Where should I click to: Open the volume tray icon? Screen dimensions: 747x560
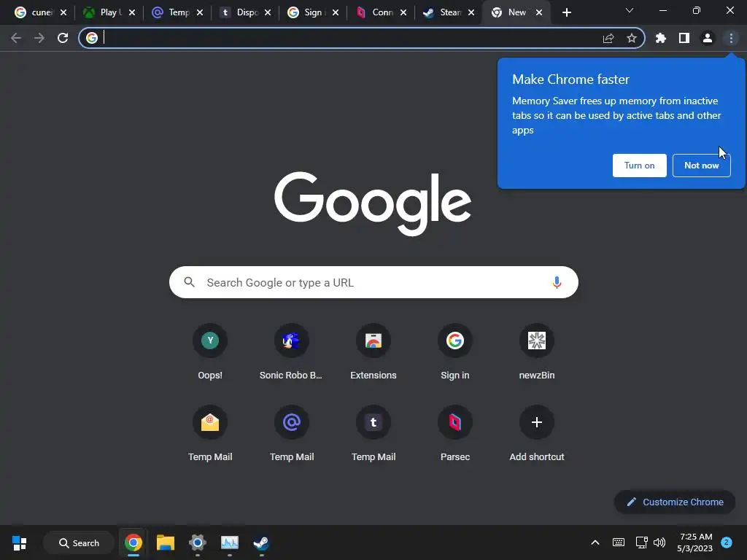point(659,542)
